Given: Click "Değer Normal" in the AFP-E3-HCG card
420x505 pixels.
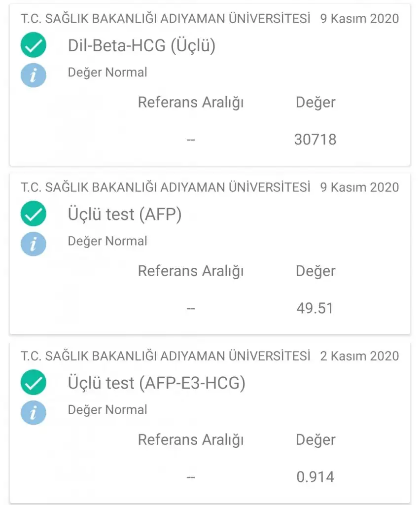Looking at the screenshot, I should (x=107, y=410).
